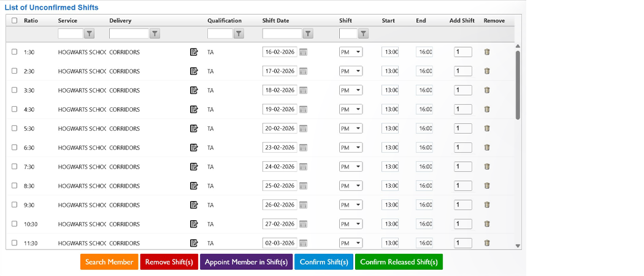
Task: Click the green Confirm Released Shift(s) button
Action: [x=399, y=262]
